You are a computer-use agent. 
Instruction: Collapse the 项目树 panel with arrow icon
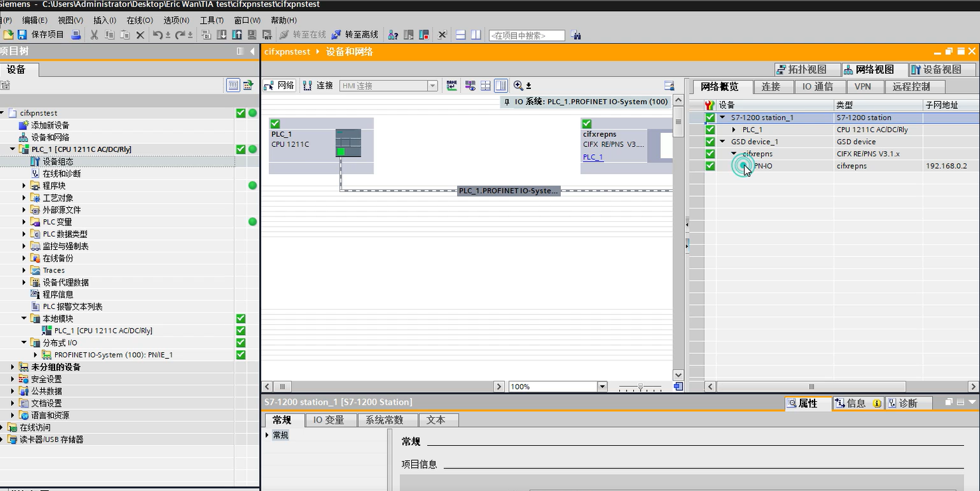[x=252, y=51]
